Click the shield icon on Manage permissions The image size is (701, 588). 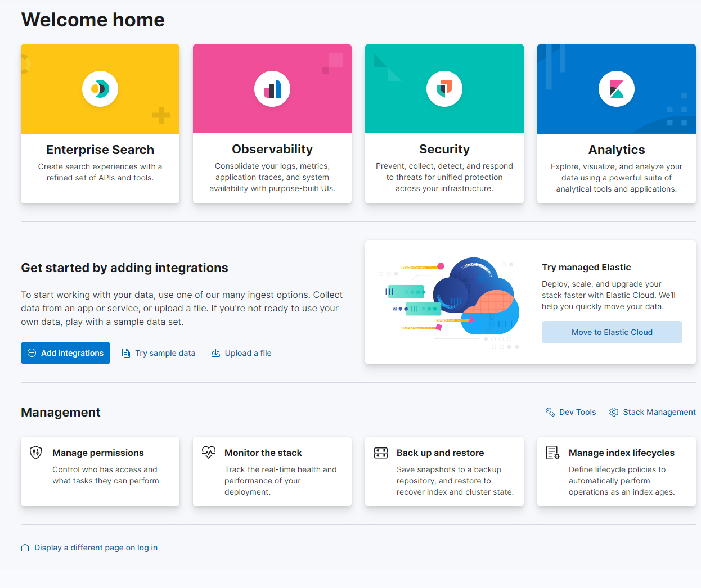point(35,453)
